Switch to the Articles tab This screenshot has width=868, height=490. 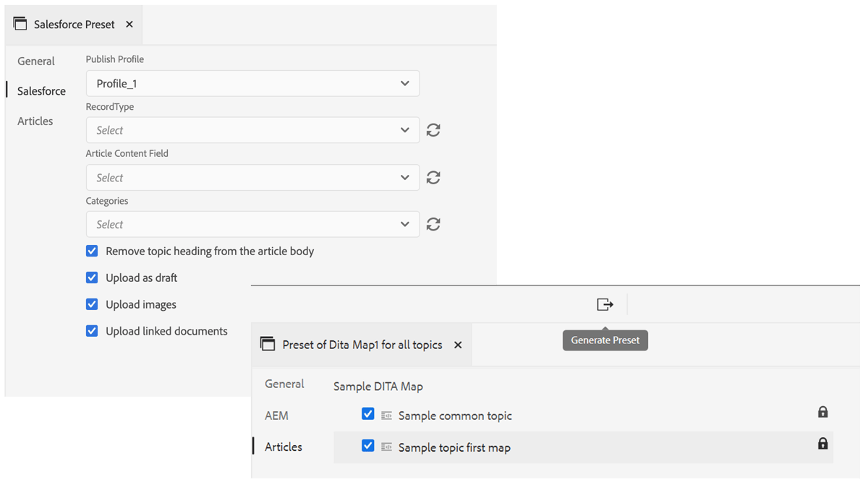[35, 121]
